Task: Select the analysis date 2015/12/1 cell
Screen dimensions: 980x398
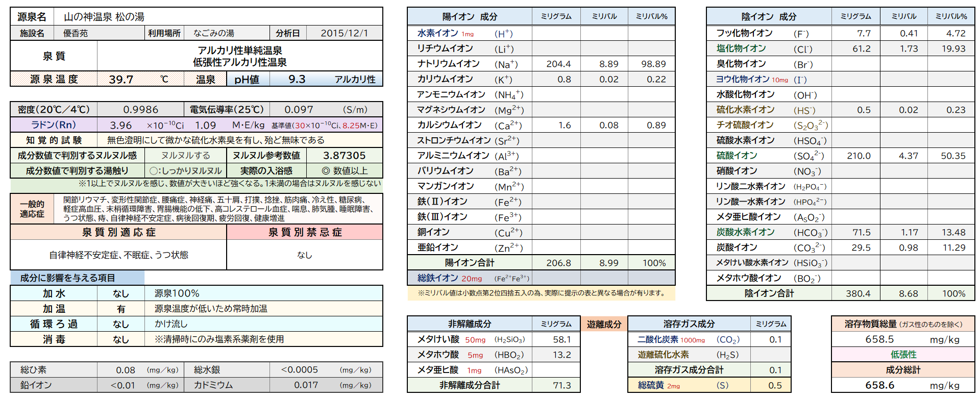Action: tap(344, 33)
